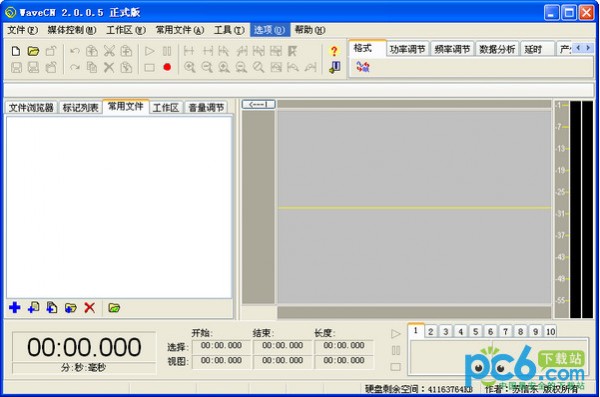The width and height of the screenshot is (600, 397).
Task: Click the Redo arrow icon
Action: click(75, 68)
